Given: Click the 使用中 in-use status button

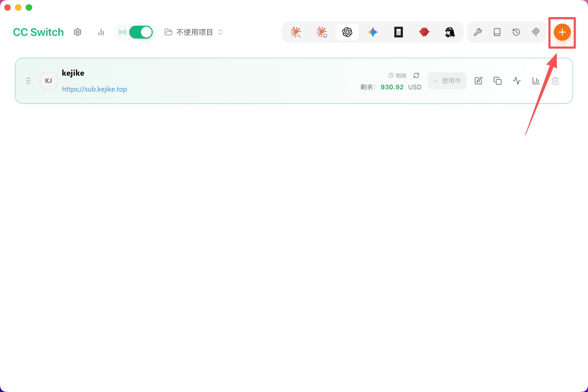Looking at the screenshot, I should 447,81.
